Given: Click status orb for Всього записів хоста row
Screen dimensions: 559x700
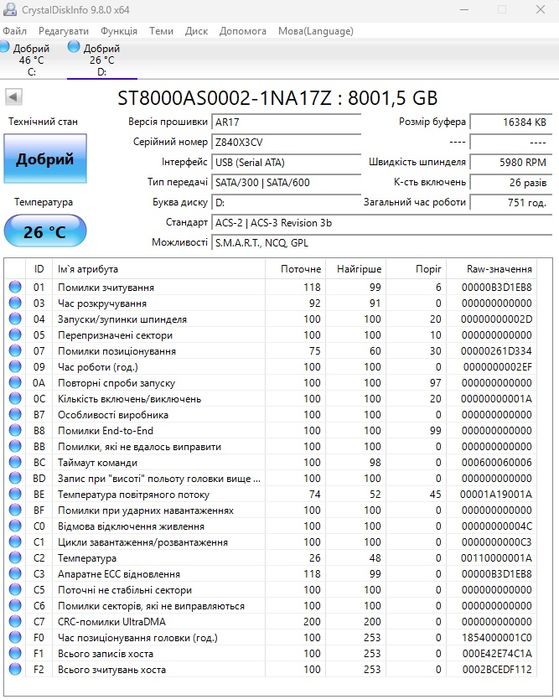Looking at the screenshot, I should (x=15, y=653).
